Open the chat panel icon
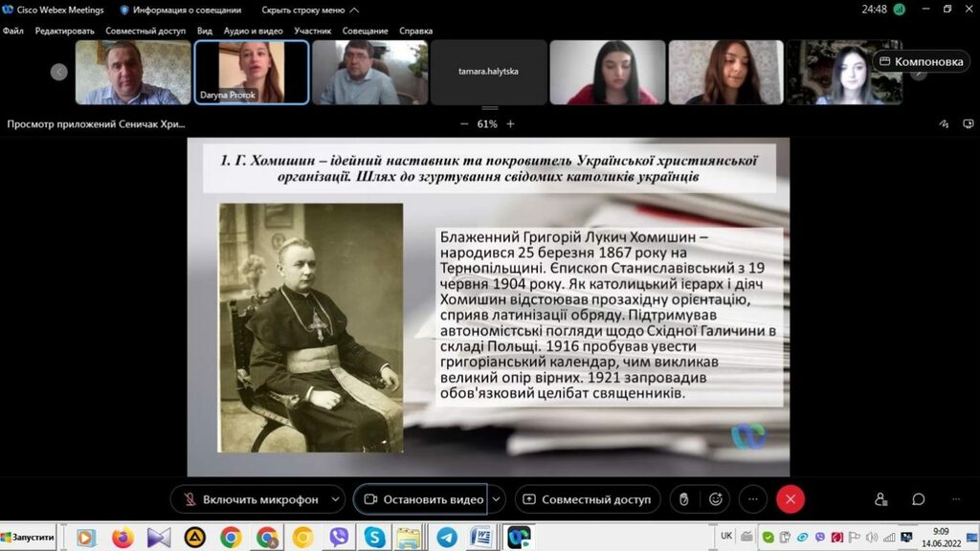Viewport: 980px width, 551px height. point(918,499)
